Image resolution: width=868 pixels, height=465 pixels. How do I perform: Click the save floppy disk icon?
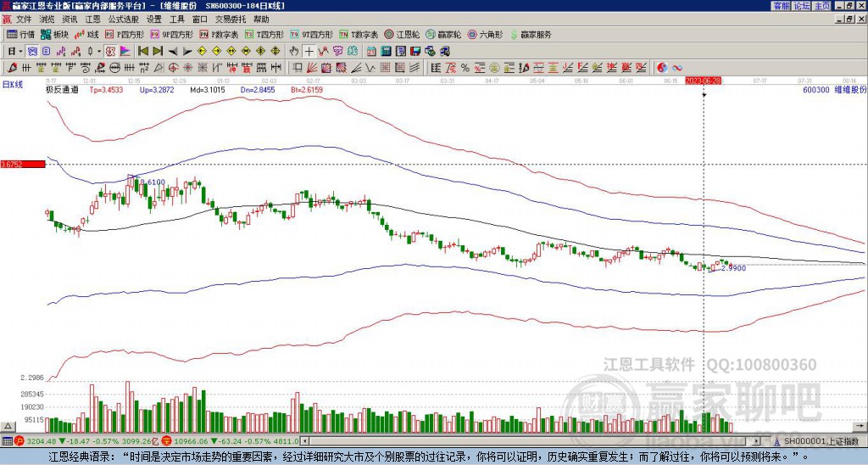pos(415,52)
